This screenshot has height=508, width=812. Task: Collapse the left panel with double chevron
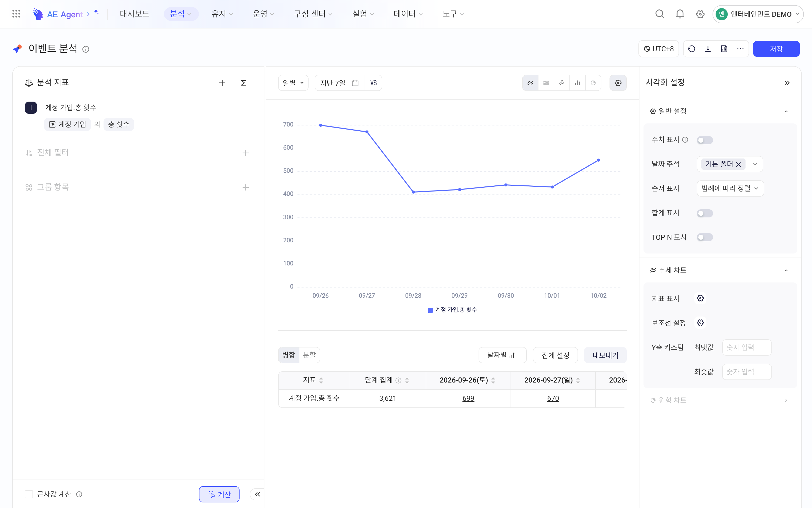pos(257,494)
